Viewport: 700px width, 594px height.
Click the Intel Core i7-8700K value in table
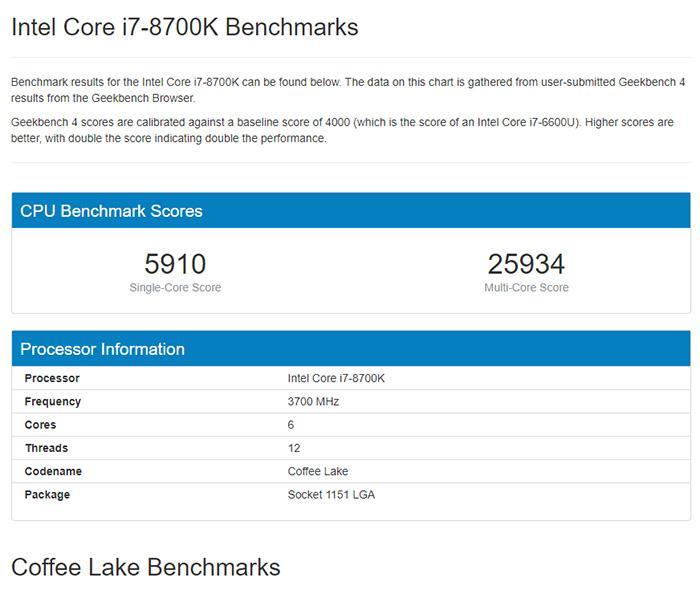336,378
